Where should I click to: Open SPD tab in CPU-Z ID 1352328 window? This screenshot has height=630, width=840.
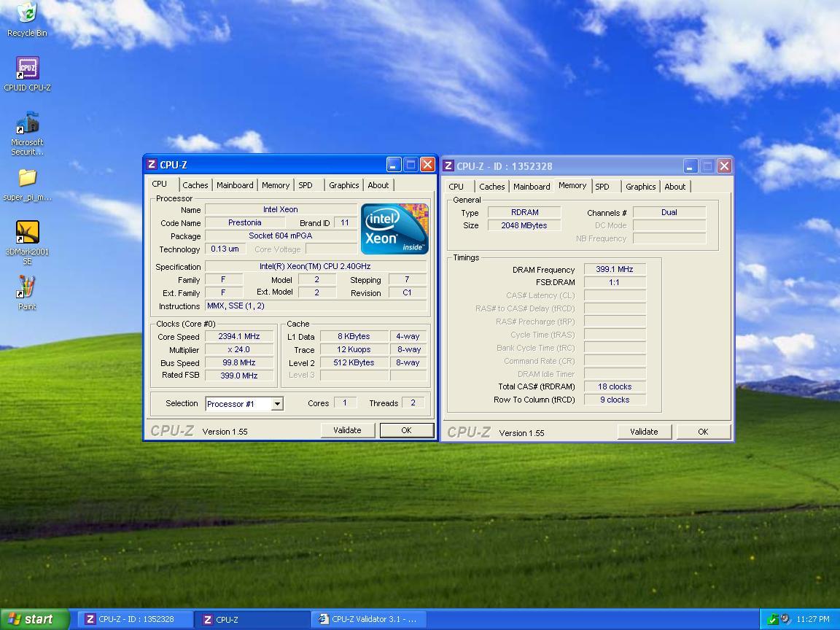pos(602,187)
